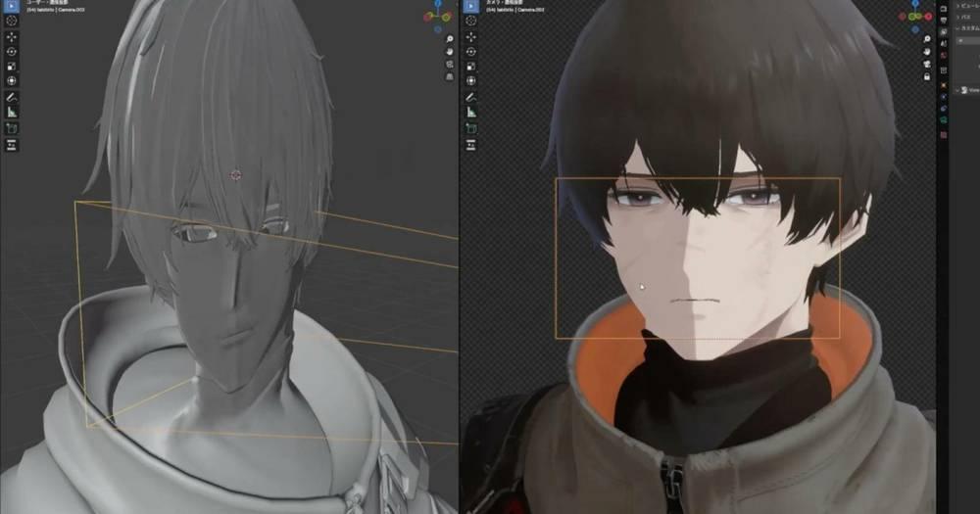Screen dimensions: 980x514
Task: Select the Select Box tool in left viewport
Action: pyautogui.click(x=11, y=6)
